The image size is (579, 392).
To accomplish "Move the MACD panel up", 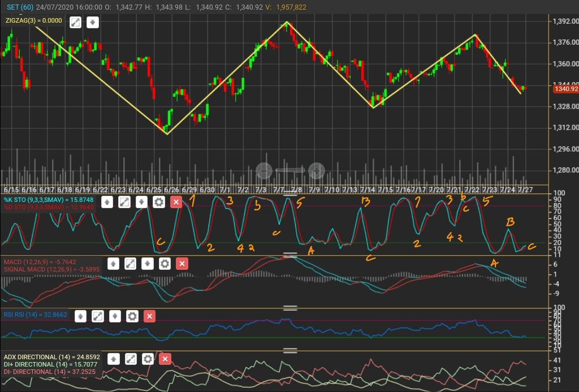I will coord(113,264).
